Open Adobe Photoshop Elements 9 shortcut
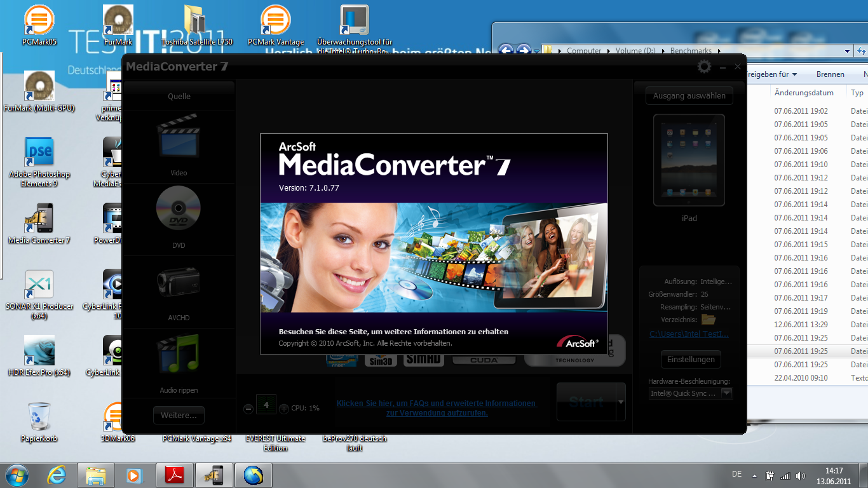Image resolution: width=868 pixels, height=488 pixels. pos(39,163)
